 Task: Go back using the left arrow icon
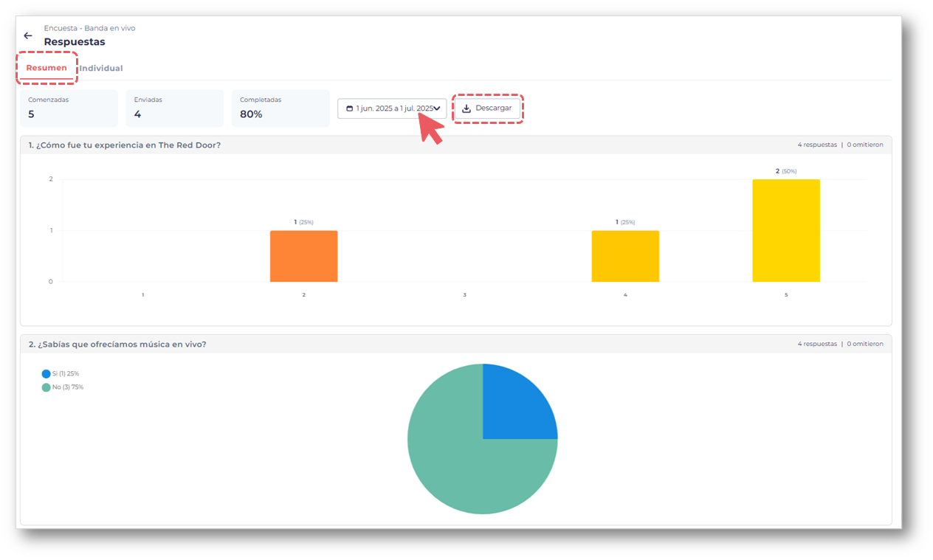pos(28,35)
